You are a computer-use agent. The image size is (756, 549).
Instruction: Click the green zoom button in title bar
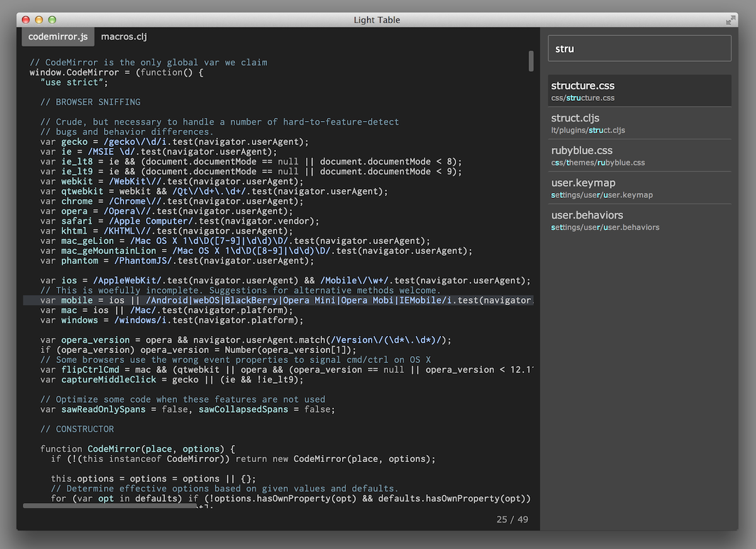pos(52,20)
